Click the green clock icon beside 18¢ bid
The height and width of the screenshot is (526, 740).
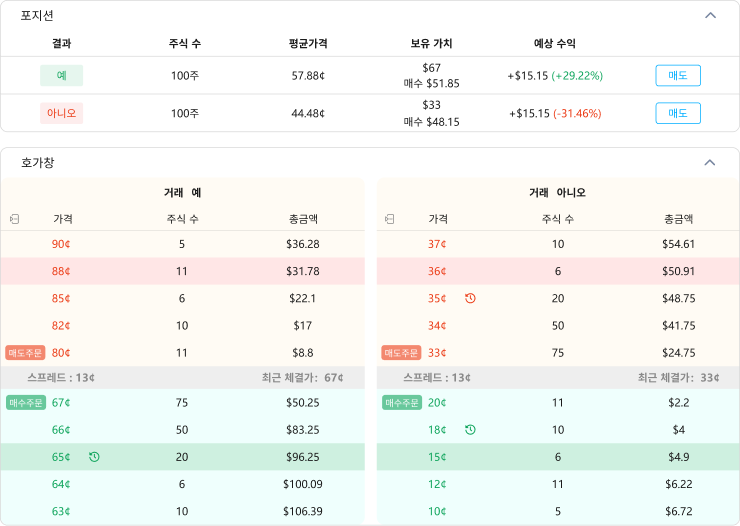[470, 430]
